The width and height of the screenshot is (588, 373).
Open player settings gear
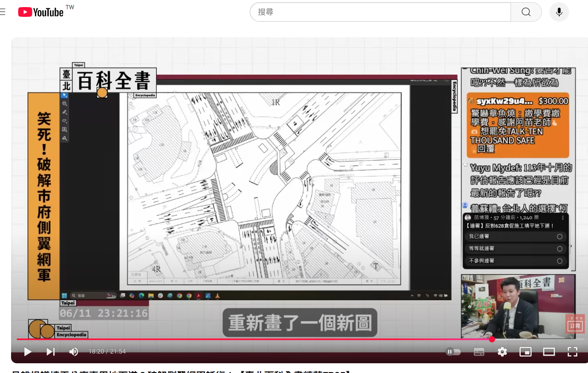(x=502, y=352)
